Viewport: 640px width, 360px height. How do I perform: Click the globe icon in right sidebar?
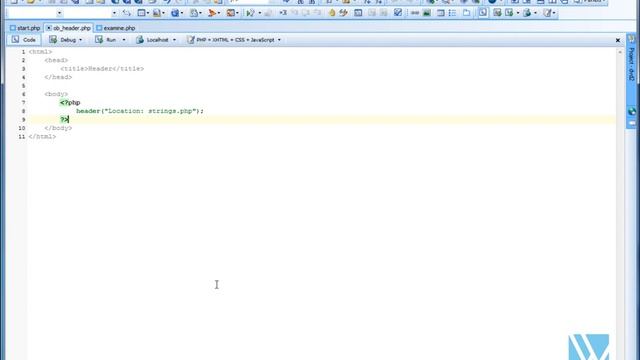(632, 111)
